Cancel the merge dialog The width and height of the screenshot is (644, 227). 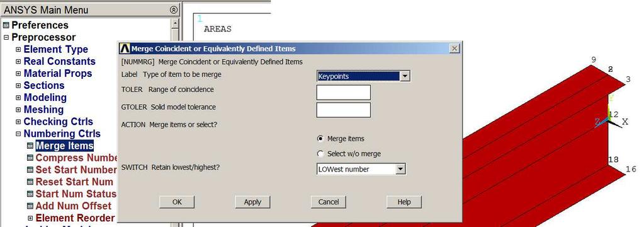point(329,202)
